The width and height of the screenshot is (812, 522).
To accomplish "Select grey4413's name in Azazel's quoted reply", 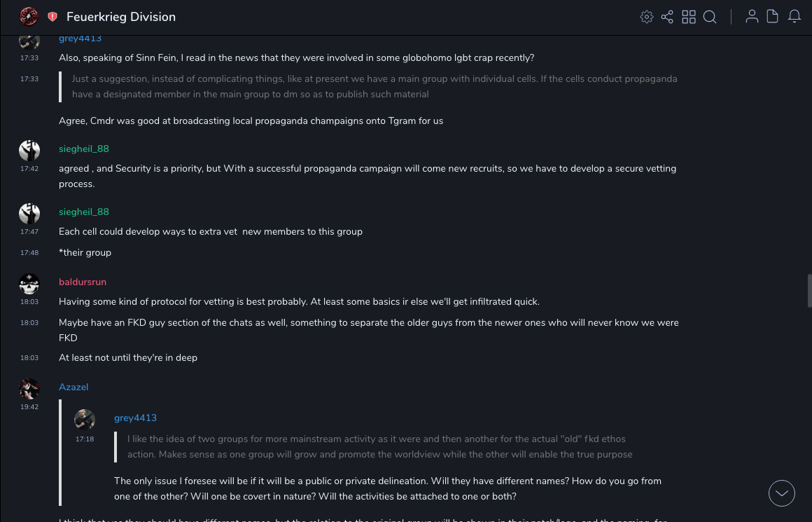I will (135, 418).
